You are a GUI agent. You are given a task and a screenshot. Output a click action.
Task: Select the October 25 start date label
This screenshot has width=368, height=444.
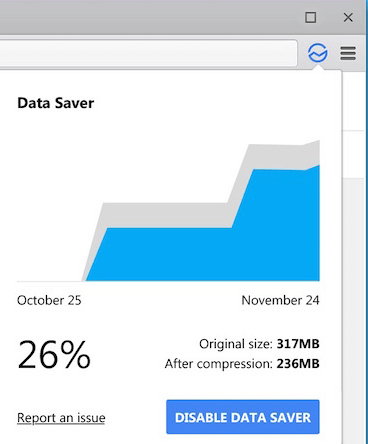pyautogui.click(x=49, y=300)
